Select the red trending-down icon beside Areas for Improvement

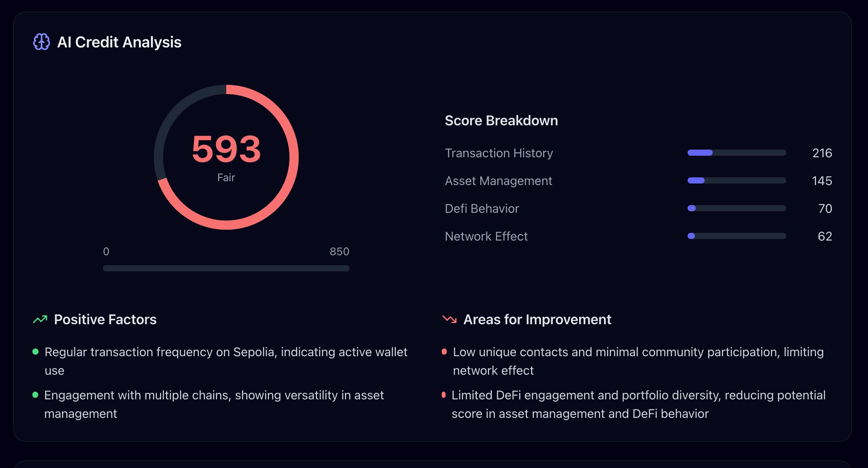point(449,319)
